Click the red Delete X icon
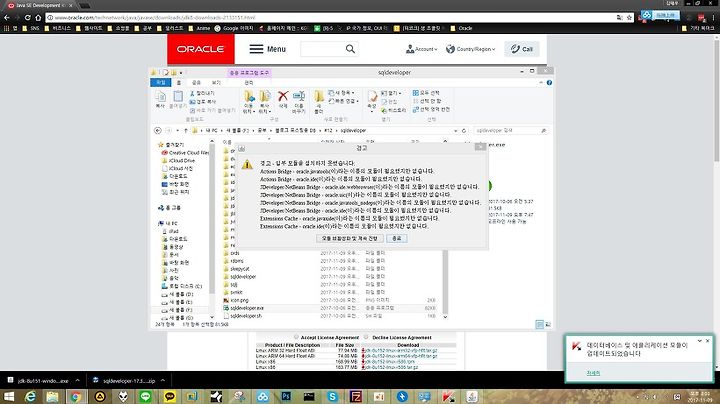The width and height of the screenshot is (720, 404). pyautogui.click(x=283, y=99)
